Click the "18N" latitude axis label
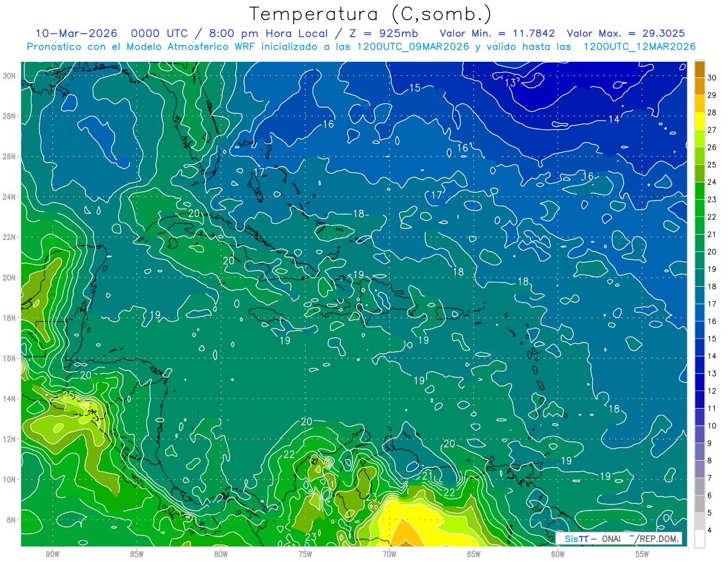This screenshot has height=562, width=728. tap(10, 318)
